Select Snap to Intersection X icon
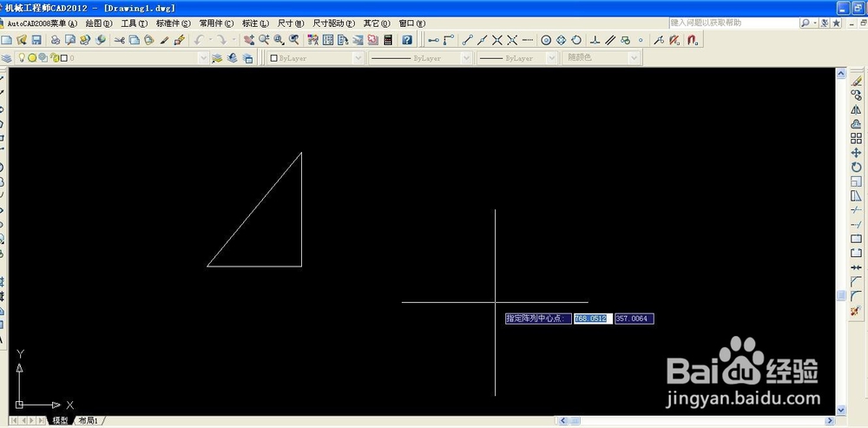Screen dimensions: 868x428 497,40
